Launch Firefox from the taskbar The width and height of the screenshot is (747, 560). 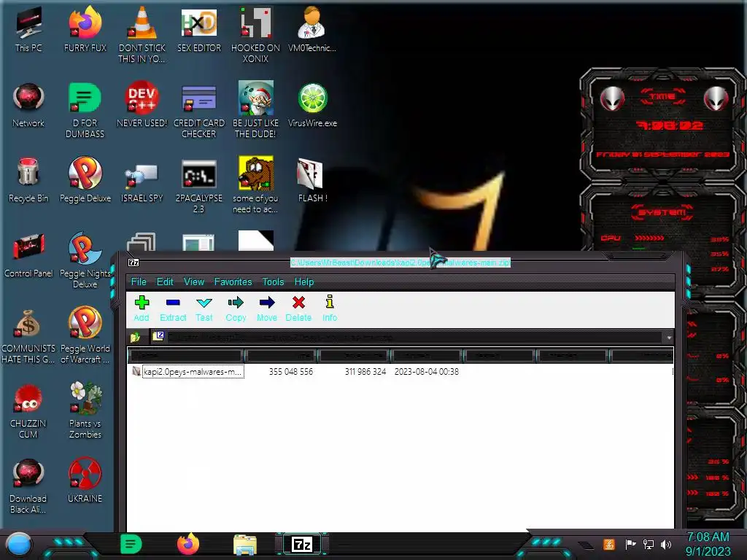pos(187,544)
